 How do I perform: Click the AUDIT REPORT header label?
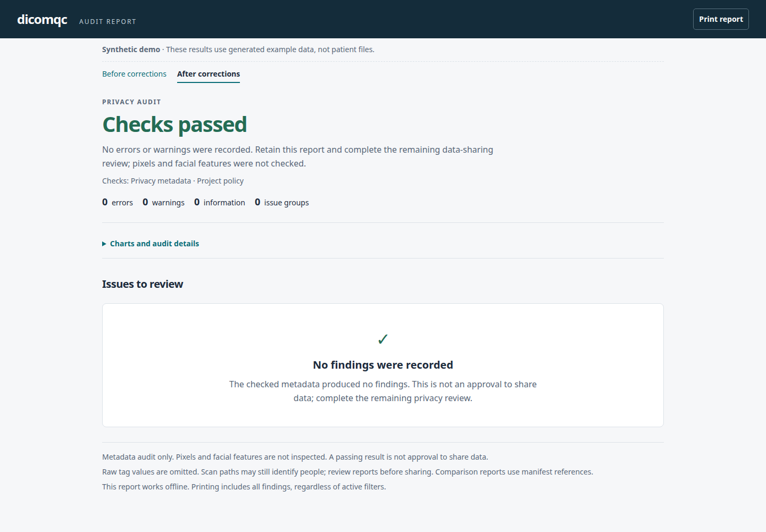108,21
